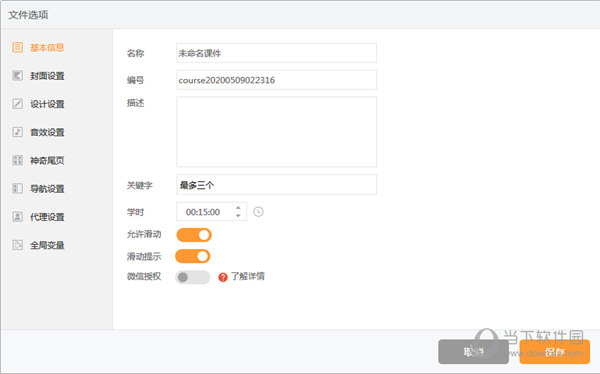
Task: Toggle the 允许滑动 switch
Action: coord(194,235)
